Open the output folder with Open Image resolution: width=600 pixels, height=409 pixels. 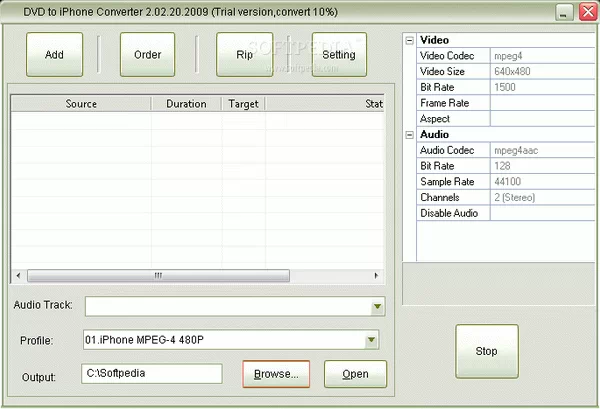355,374
